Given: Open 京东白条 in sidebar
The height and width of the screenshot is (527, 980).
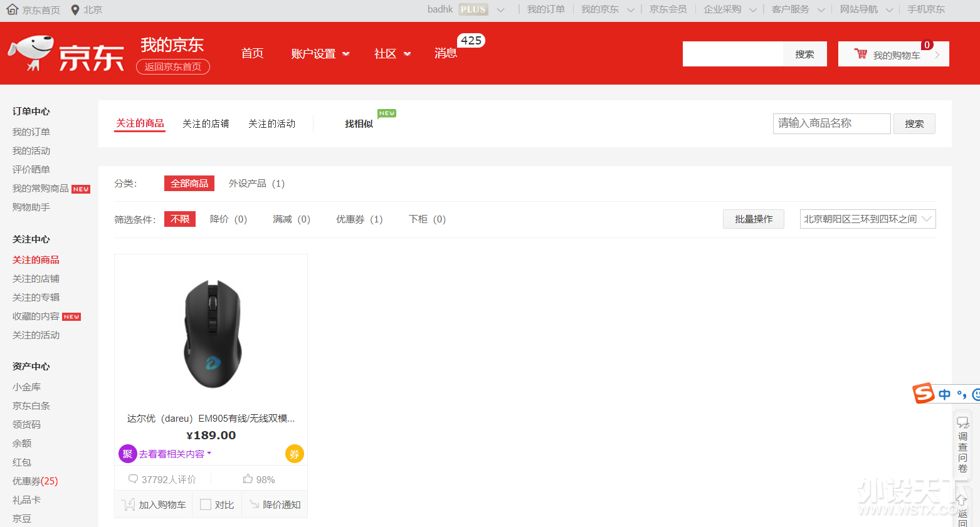Looking at the screenshot, I should coord(31,405).
